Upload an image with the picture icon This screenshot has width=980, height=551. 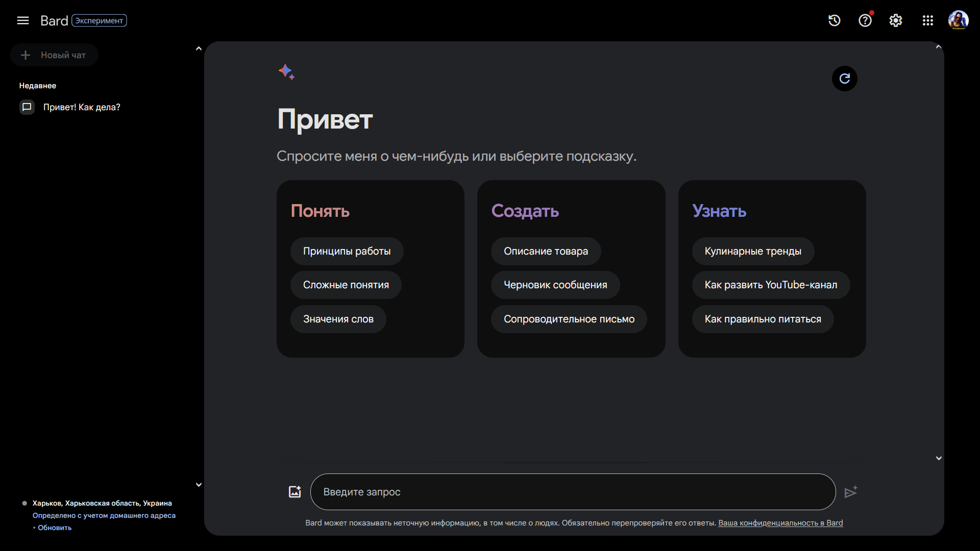295,492
